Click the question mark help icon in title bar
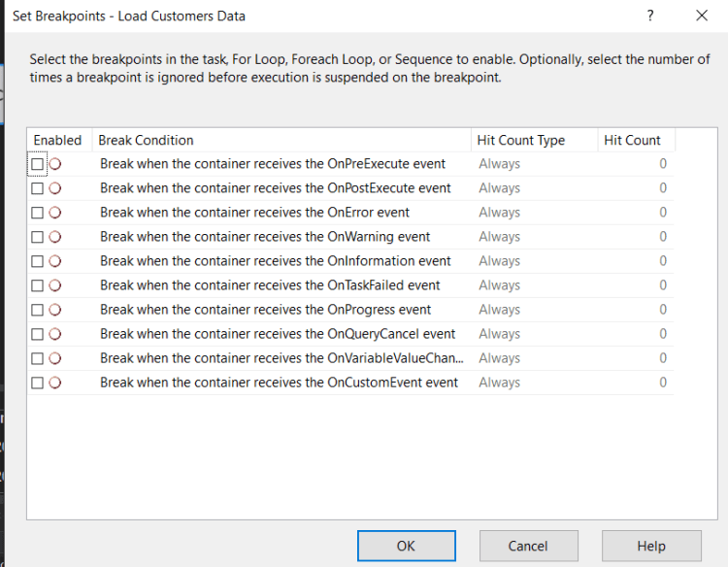This screenshot has height=567, width=728. pos(650,16)
